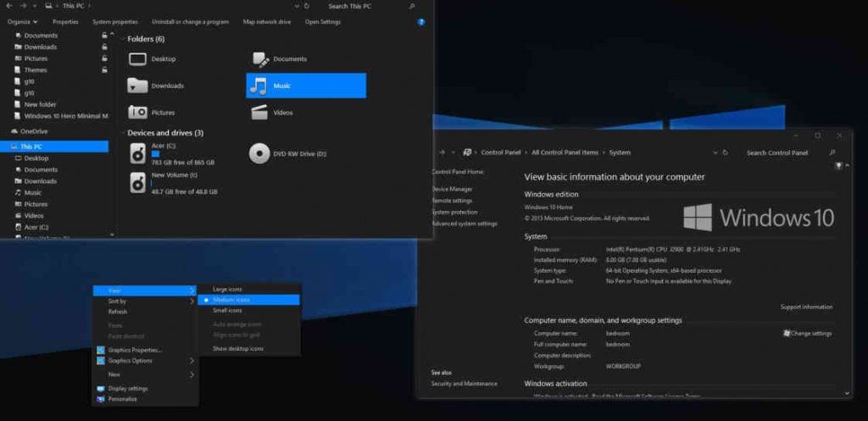
Task: Click the New Volume storage usage bar
Action: [151, 183]
